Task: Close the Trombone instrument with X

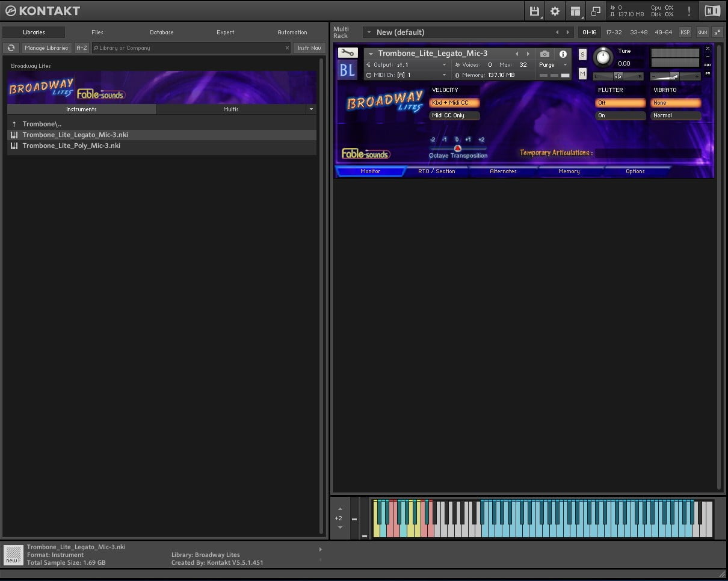Action: click(708, 48)
